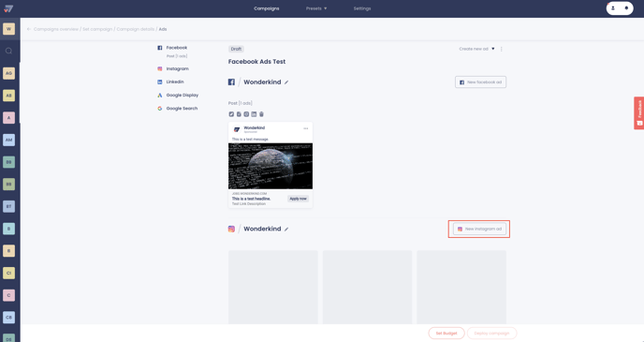
Task: Edit Instagram Wonderkind account name pencil
Action: 286,229
